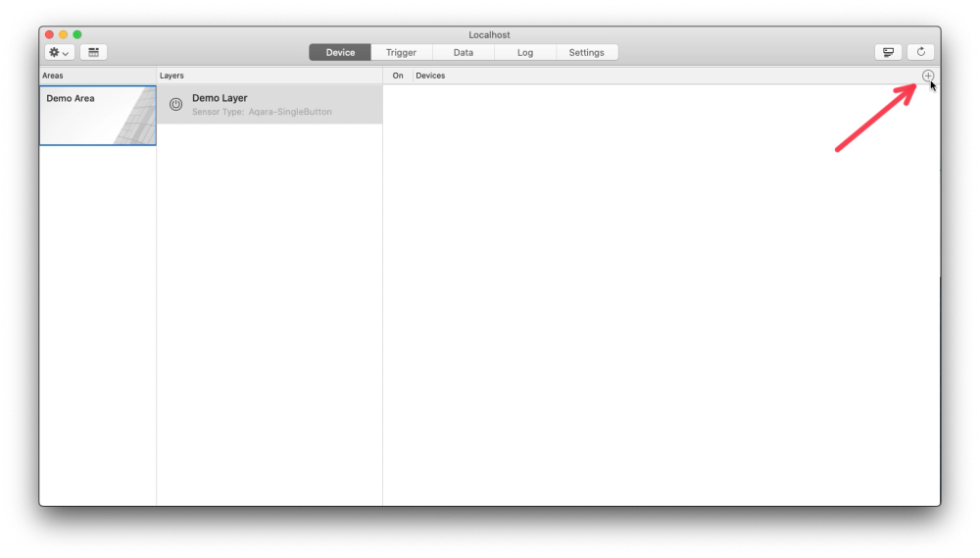Maximize the Localhost window
The image size is (980, 558).
coord(77,34)
